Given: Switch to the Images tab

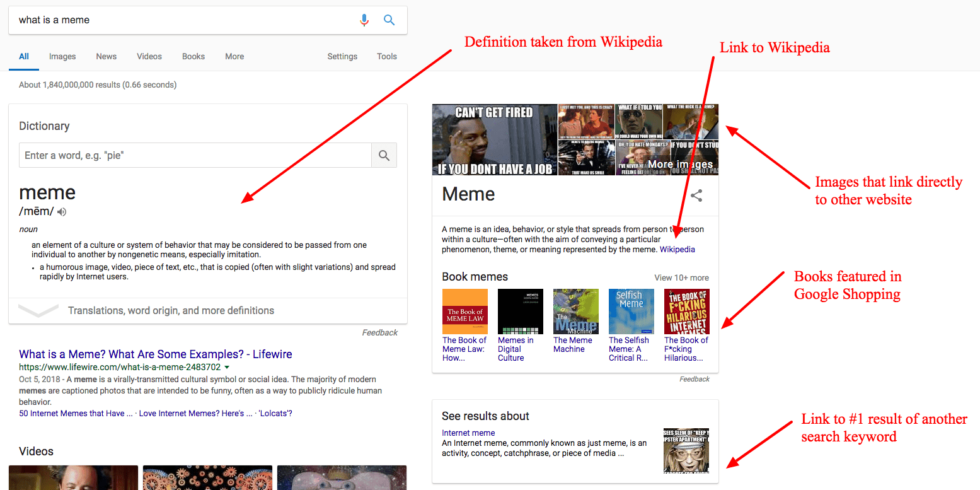Looking at the screenshot, I should coord(62,56).
